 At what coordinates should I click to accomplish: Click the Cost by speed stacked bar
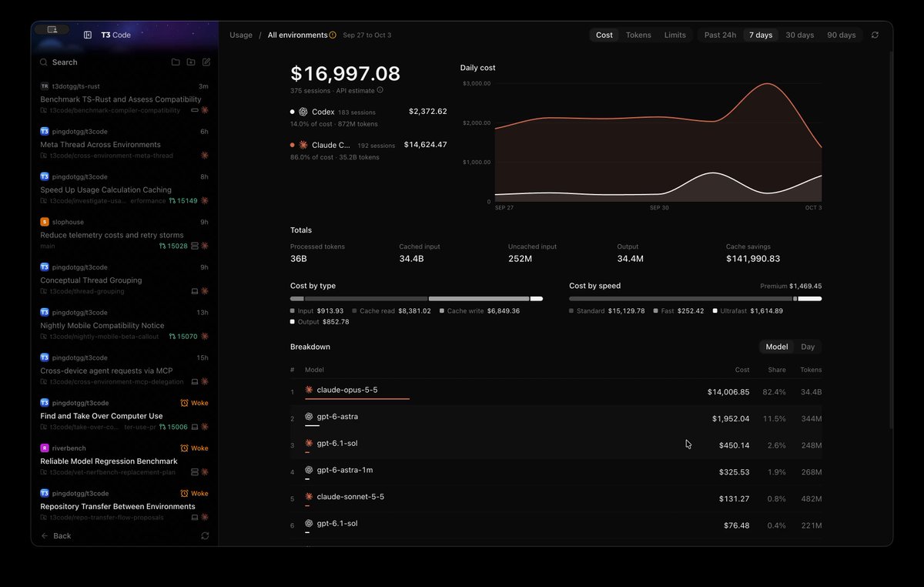(x=695, y=298)
